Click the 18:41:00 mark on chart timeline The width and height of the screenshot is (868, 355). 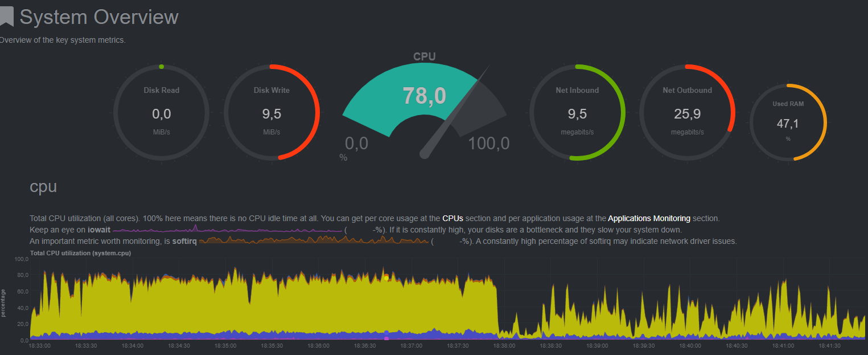coord(783,345)
